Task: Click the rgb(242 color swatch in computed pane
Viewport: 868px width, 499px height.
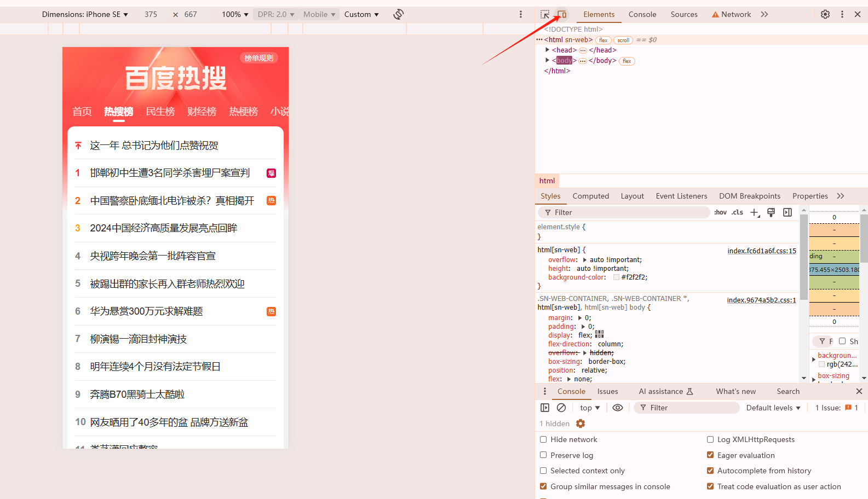Action: (821, 364)
